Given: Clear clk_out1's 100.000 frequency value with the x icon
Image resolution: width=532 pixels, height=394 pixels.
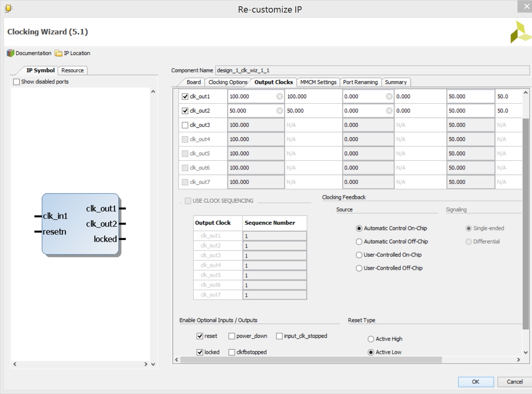Looking at the screenshot, I should (x=280, y=96).
